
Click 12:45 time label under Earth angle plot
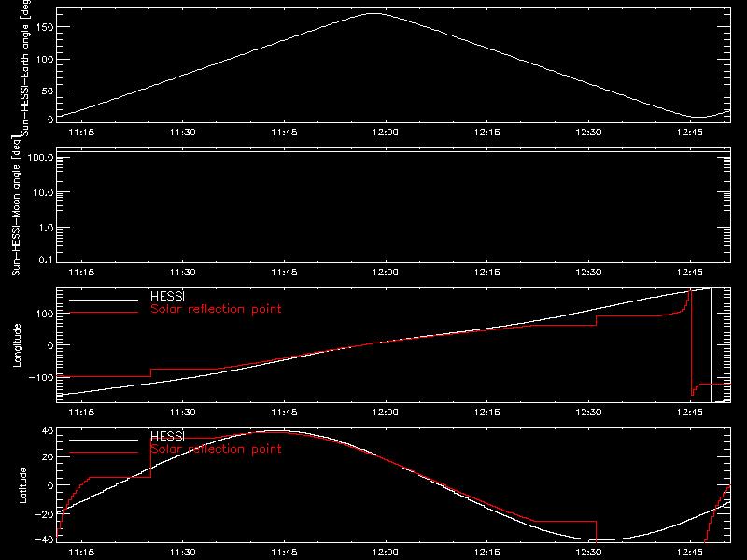[689, 133]
